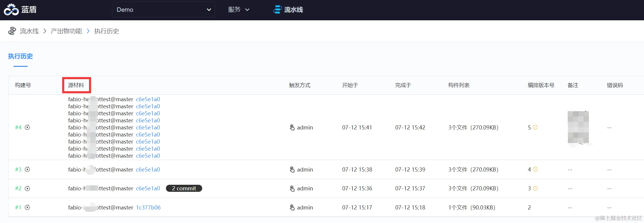Screen dimensions: 644x223
Task: Click manual trigger icon in build #1 row
Action: point(292,207)
